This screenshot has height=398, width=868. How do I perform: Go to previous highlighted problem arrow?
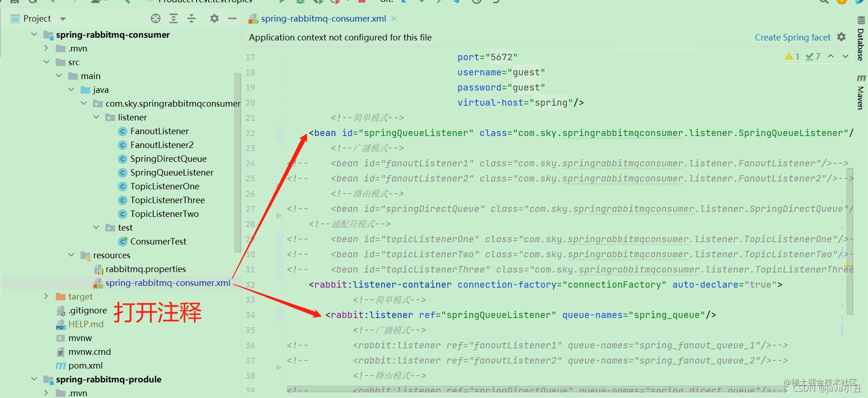pyautogui.click(x=831, y=56)
